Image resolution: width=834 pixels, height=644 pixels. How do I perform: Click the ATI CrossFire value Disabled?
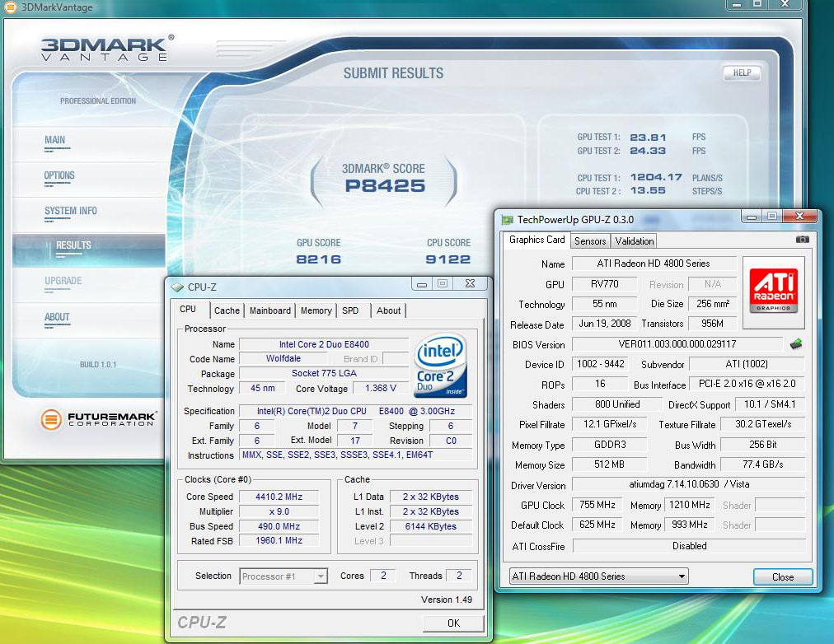pyautogui.click(x=689, y=546)
